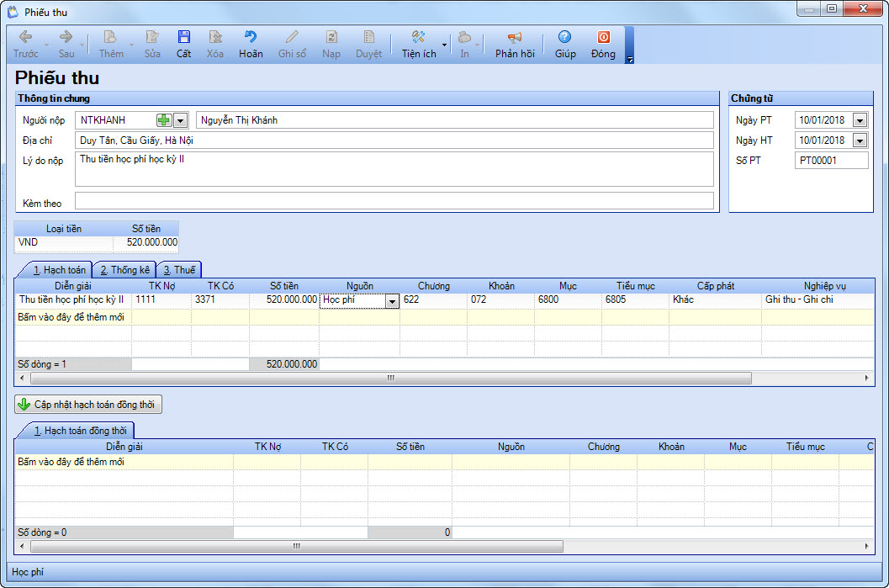
Task: Open the Ngày PT date dropdown
Action: [x=860, y=120]
